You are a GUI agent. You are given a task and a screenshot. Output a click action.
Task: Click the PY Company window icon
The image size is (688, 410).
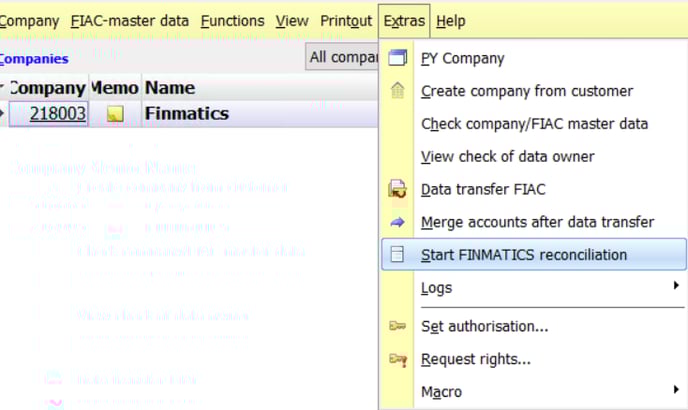pyautogui.click(x=398, y=58)
